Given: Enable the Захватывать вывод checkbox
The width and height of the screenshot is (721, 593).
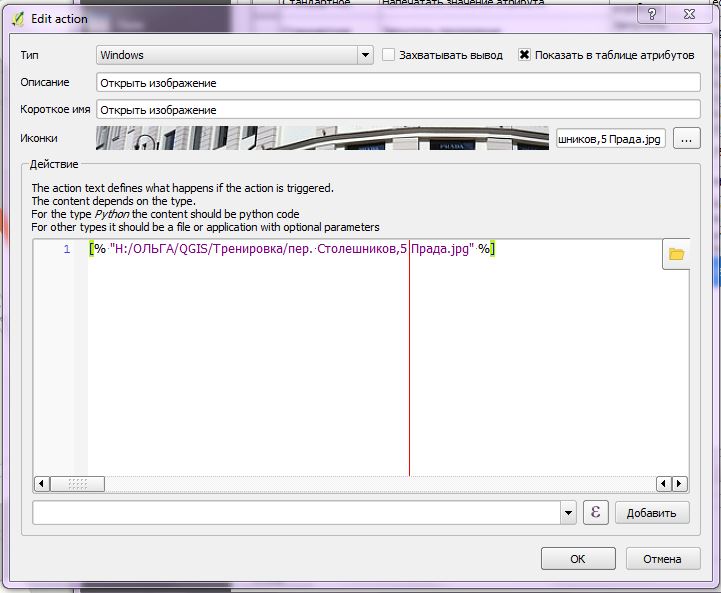Looking at the screenshot, I should click(x=389, y=55).
